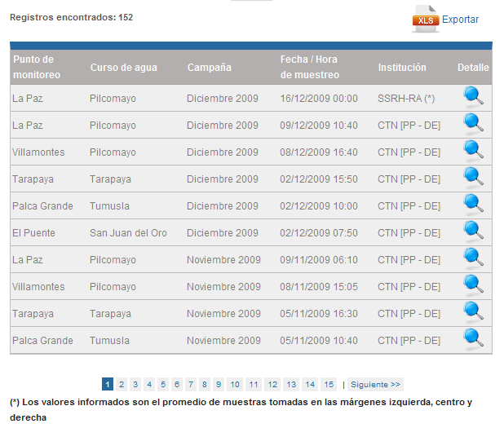View details for Palca Grande 02/12/2009 10:00
This screenshot has height=428, width=504.
click(473, 205)
